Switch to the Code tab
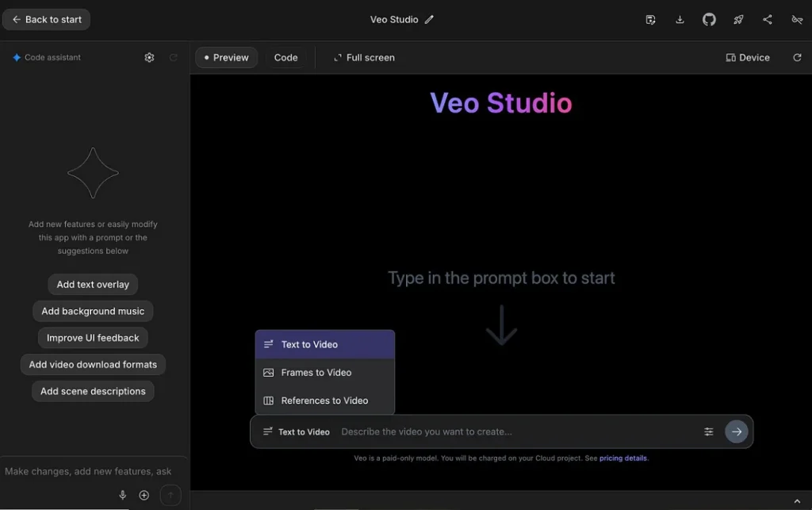This screenshot has width=812, height=510. [285, 57]
